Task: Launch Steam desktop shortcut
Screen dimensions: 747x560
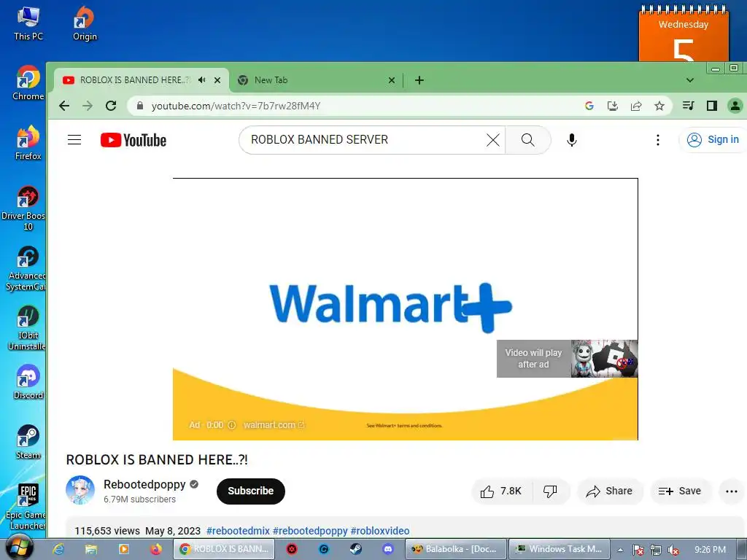Action: (28, 442)
